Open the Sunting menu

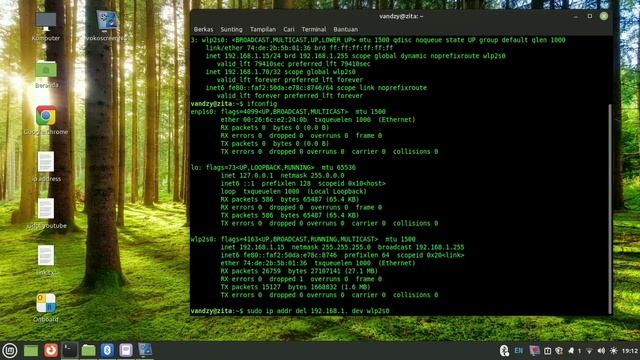point(231,29)
